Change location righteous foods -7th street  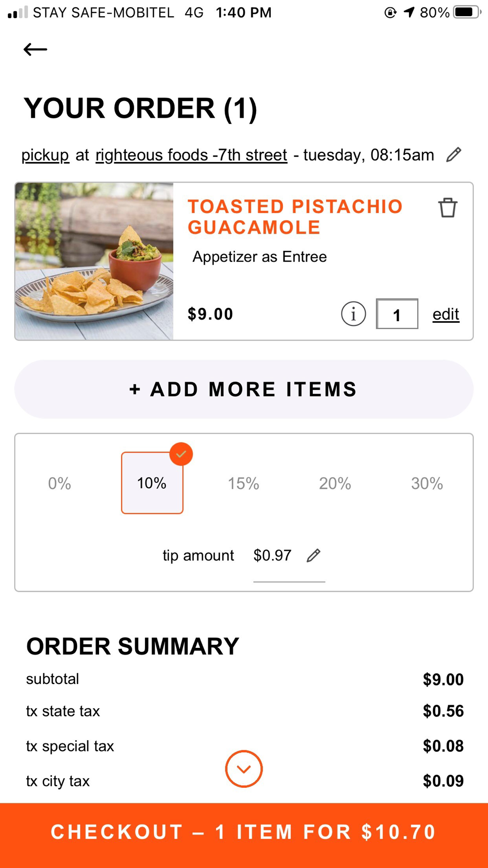[191, 155]
